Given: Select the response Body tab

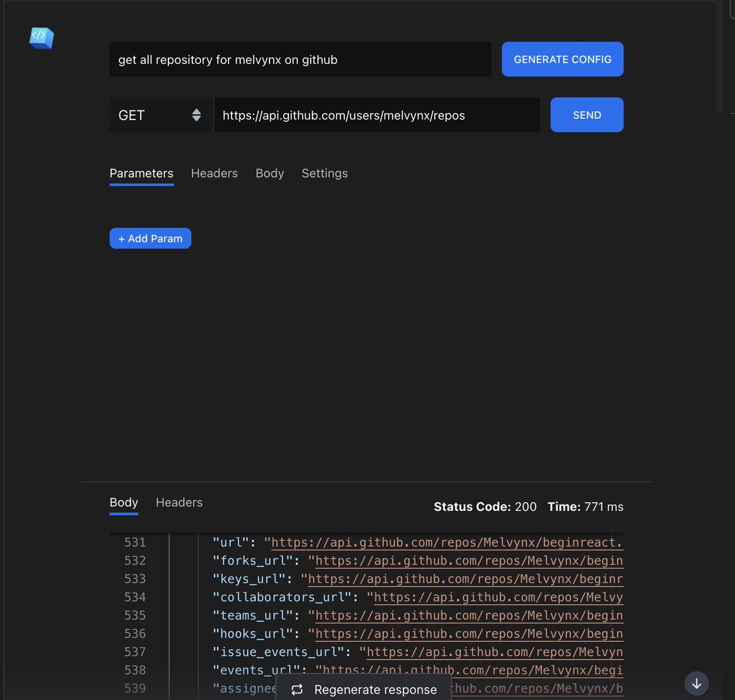Looking at the screenshot, I should [x=124, y=503].
